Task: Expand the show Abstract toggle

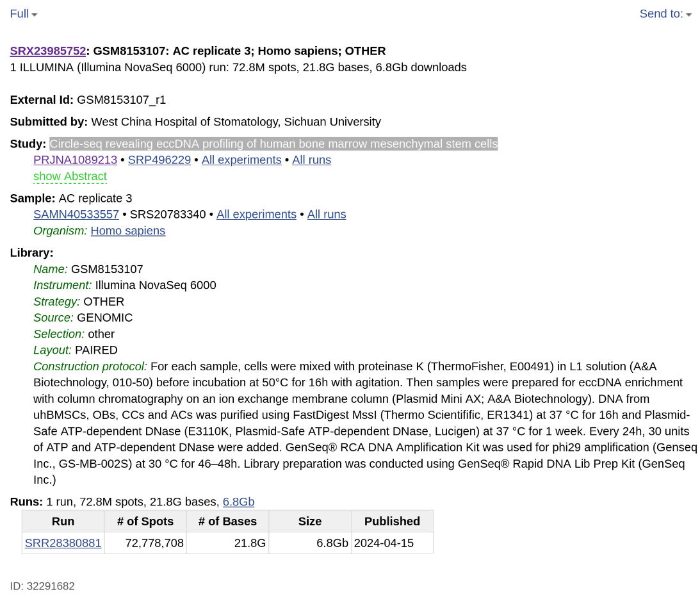Action: (70, 176)
